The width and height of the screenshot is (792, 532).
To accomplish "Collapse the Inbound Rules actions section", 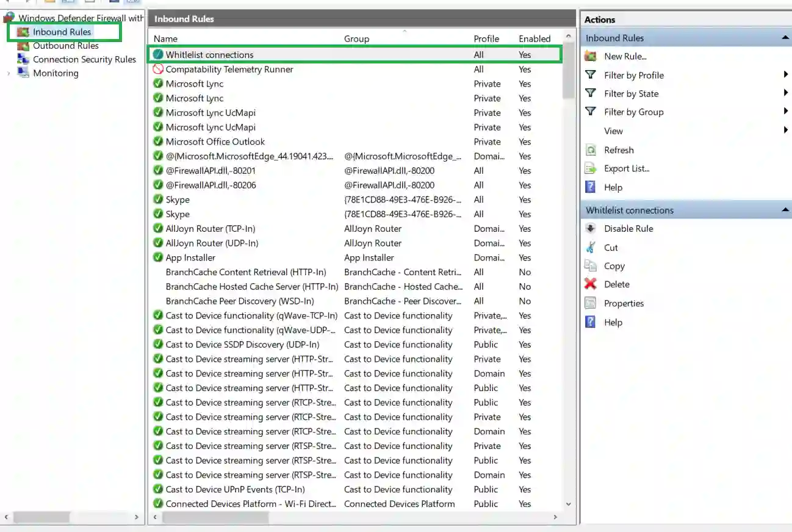I will (785, 38).
